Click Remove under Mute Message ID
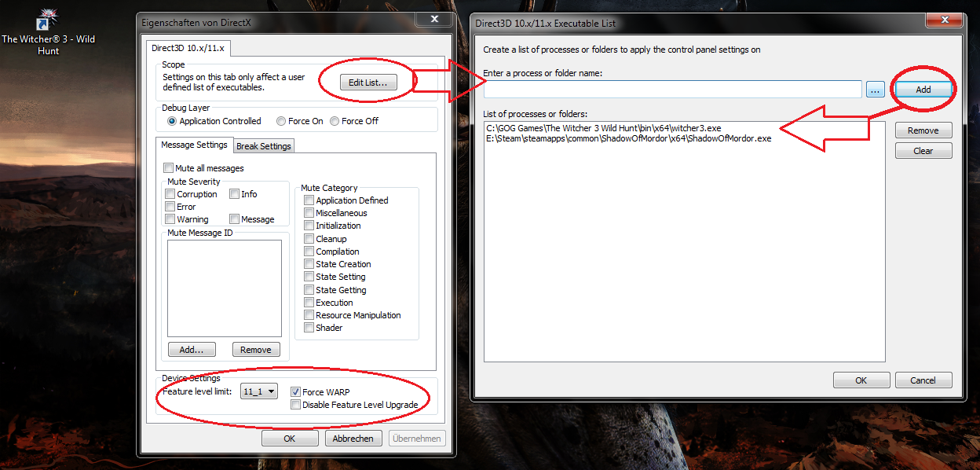980x470 pixels. pyautogui.click(x=256, y=350)
